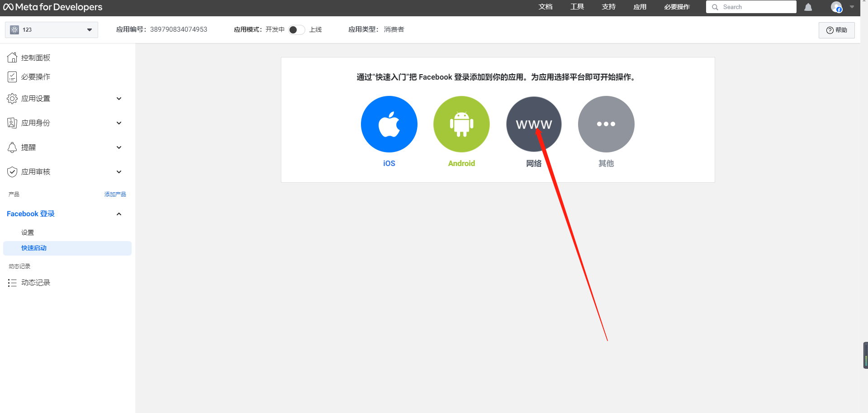Open the 应用 menu
The width and height of the screenshot is (868, 413).
tap(640, 7)
